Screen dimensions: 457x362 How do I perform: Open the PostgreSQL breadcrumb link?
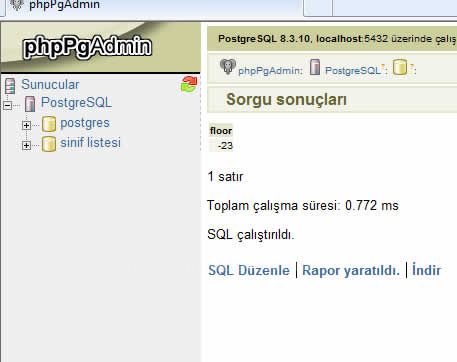[353, 70]
